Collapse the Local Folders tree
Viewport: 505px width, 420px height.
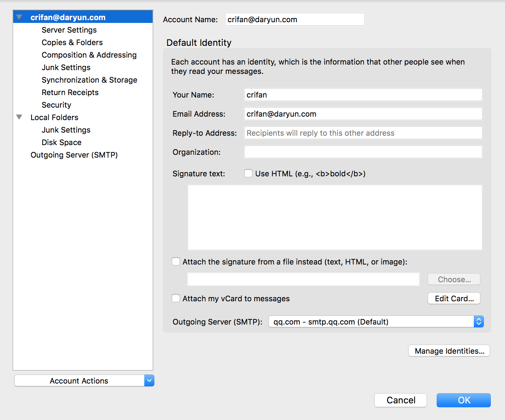pyautogui.click(x=19, y=117)
